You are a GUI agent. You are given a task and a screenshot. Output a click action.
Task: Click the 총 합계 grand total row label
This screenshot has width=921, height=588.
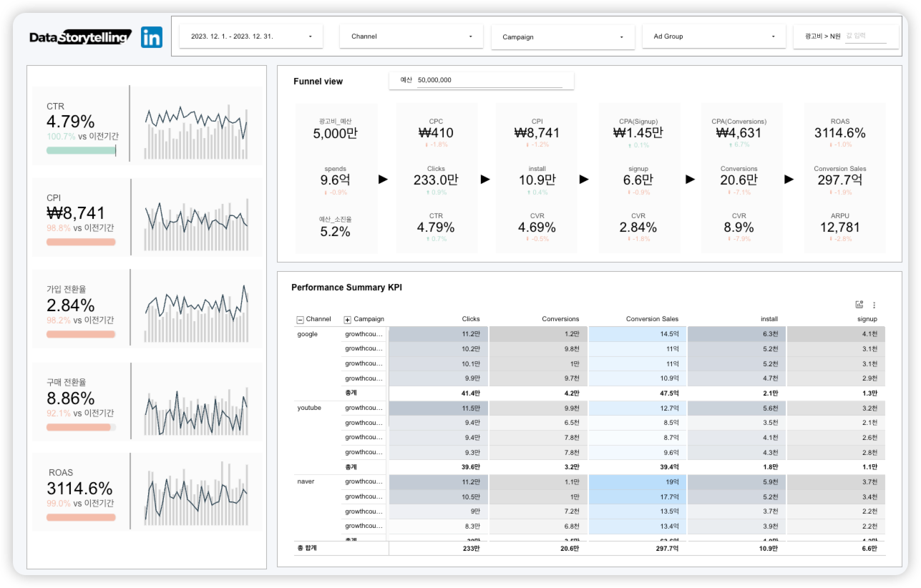click(306, 547)
